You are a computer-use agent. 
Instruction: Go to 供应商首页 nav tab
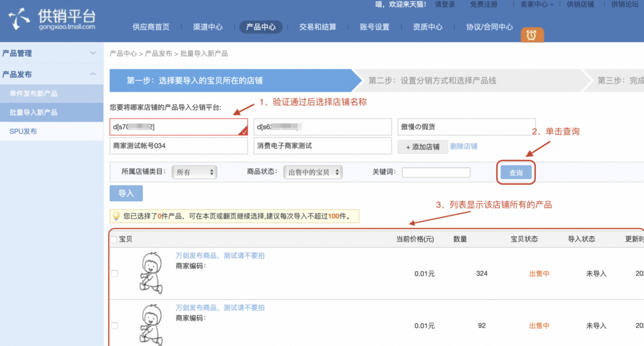(151, 27)
